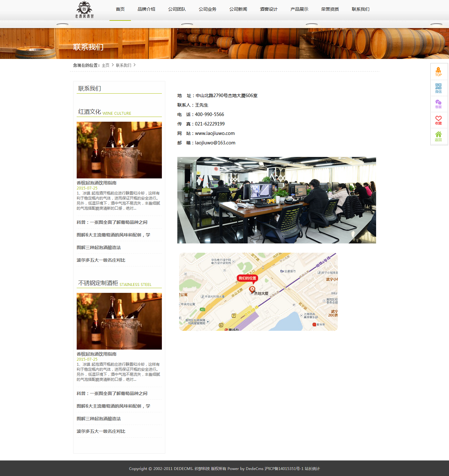Click the 老酒窝酒窖 logo
Screen dimensions: 449x476
(85, 10)
